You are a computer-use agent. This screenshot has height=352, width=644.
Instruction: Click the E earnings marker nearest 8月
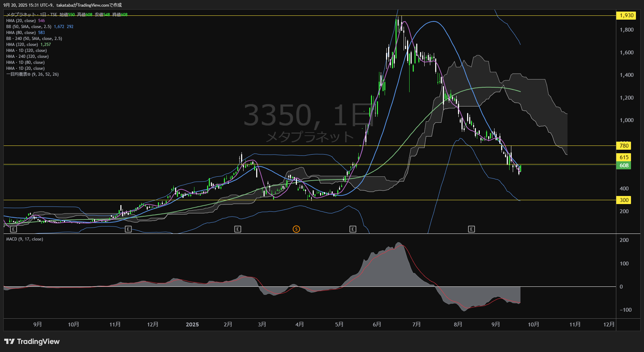tap(471, 229)
